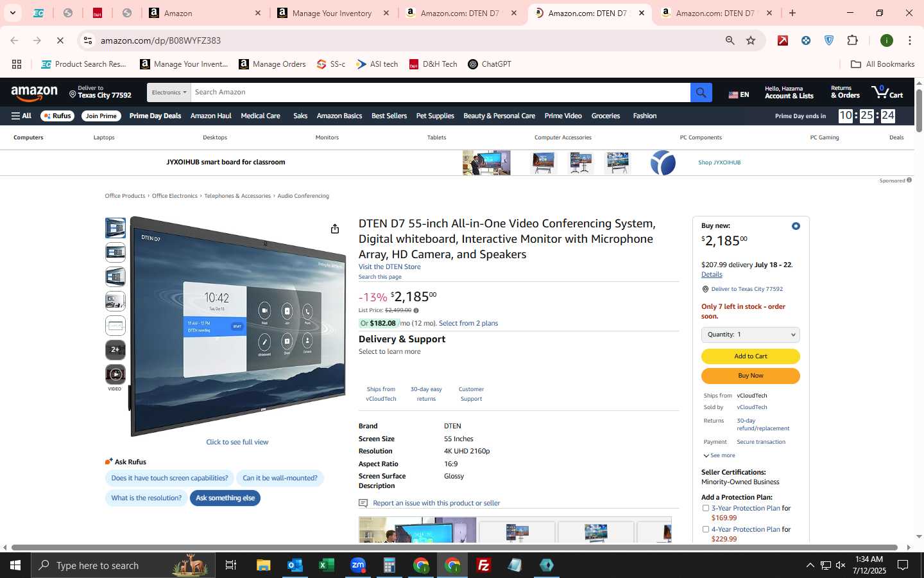Expand See more seller details
Screen dimensions: 924x578
click(719, 455)
